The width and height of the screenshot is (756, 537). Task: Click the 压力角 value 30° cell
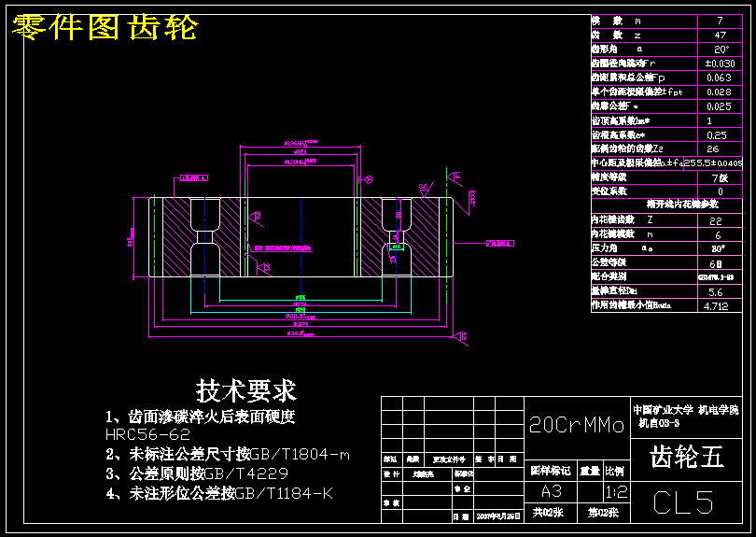click(x=720, y=248)
